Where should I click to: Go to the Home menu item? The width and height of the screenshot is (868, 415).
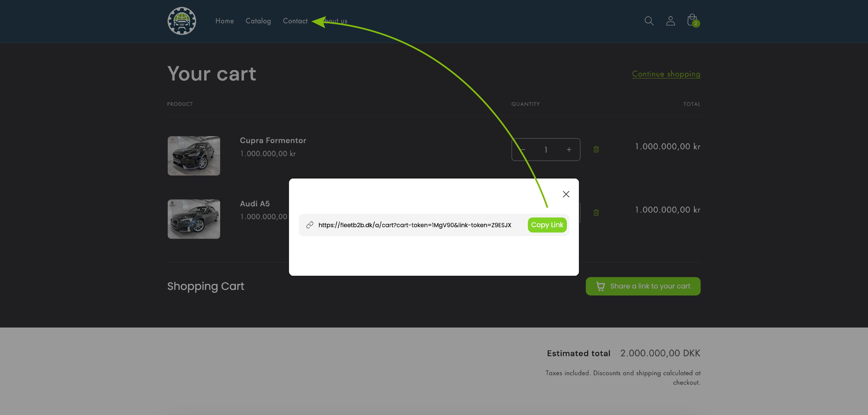pos(224,21)
